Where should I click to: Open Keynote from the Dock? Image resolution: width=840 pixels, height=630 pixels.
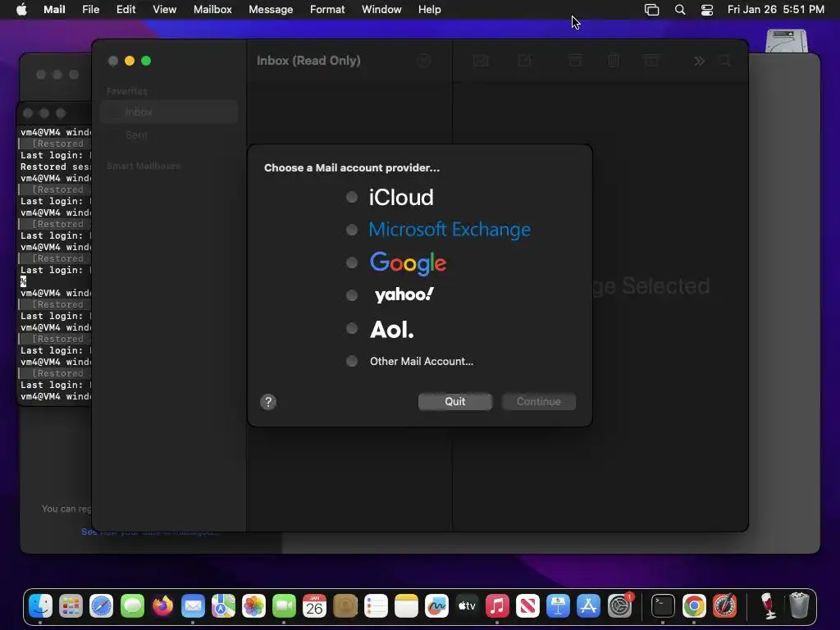[558, 606]
